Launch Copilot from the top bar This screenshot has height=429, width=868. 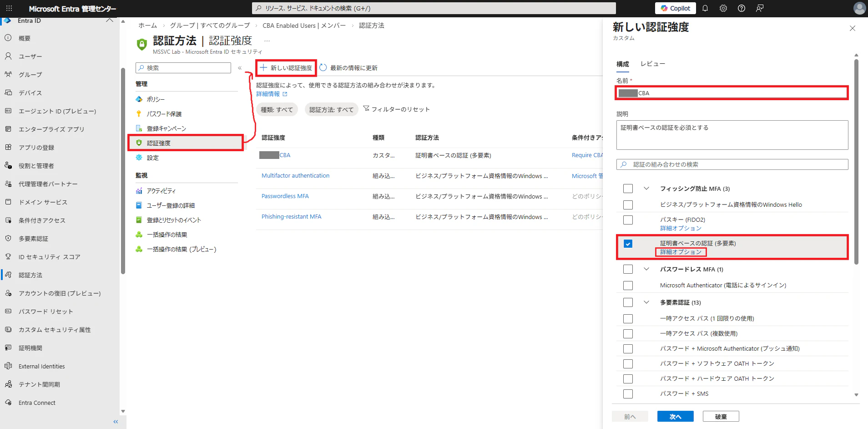coord(676,8)
